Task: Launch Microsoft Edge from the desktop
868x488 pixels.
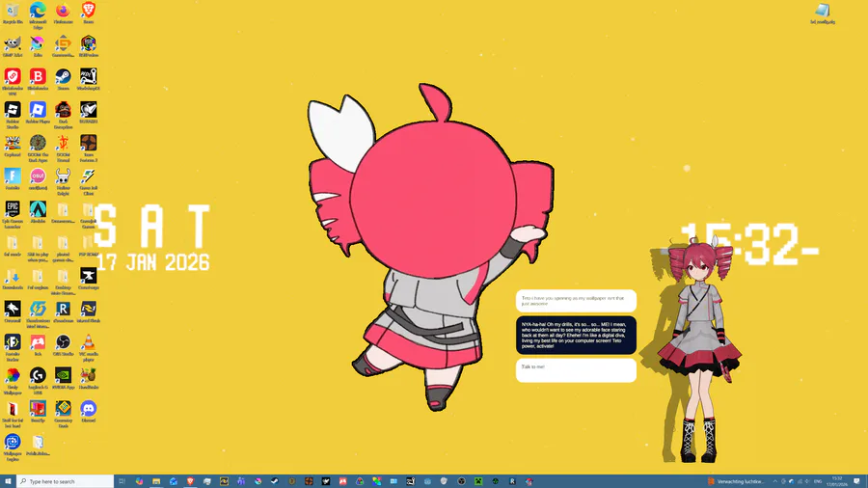Action: [38, 14]
